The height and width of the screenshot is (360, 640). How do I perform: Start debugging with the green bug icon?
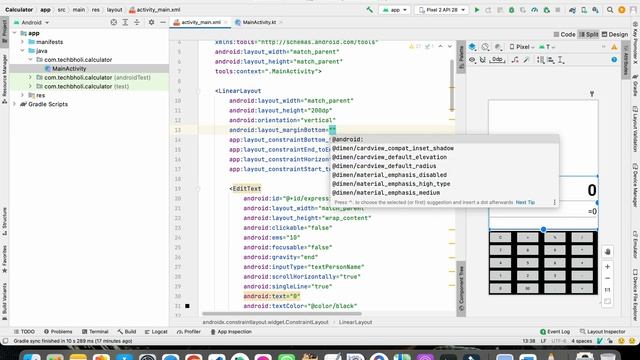tap(511, 10)
